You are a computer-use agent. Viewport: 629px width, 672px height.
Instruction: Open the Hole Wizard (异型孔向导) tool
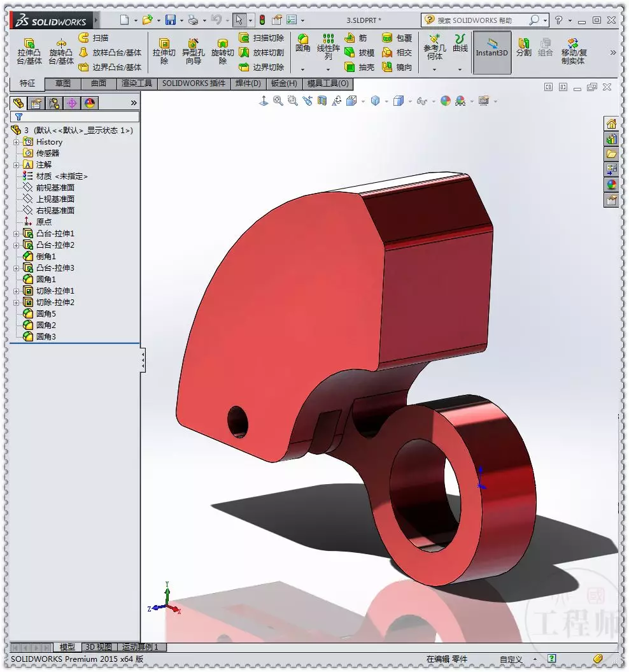point(194,52)
